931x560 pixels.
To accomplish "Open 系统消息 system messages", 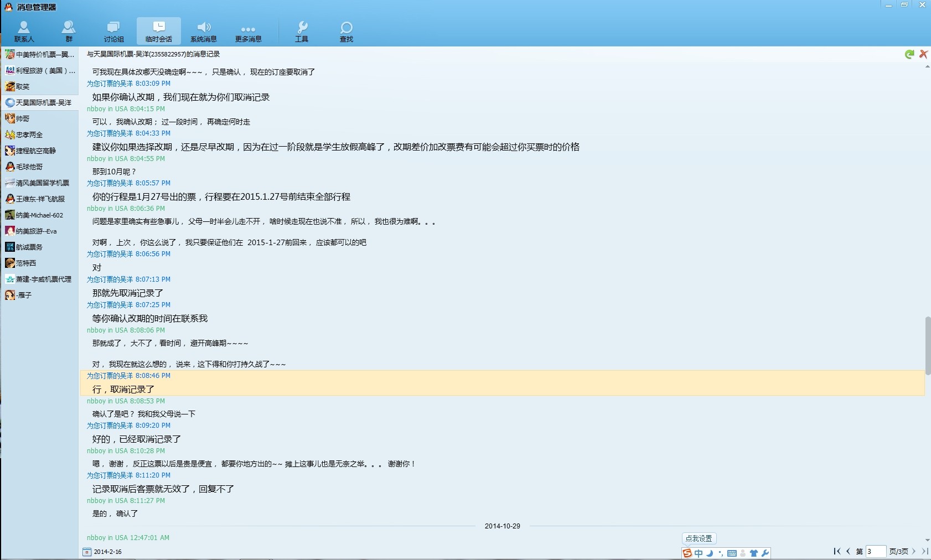I will (x=204, y=31).
